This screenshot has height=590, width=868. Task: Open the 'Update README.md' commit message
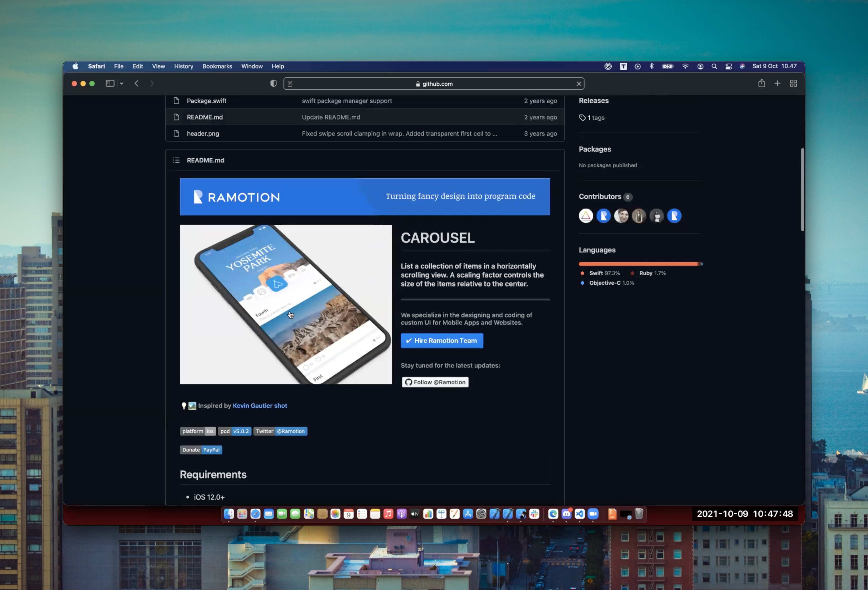coord(331,117)
